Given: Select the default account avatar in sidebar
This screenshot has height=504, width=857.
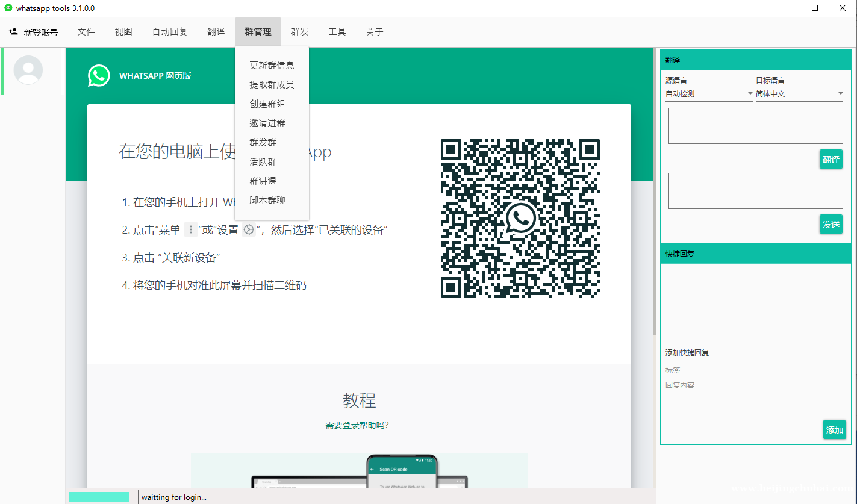Looking at the screenshot, I should pyautogui.click(x=28, y=70).
